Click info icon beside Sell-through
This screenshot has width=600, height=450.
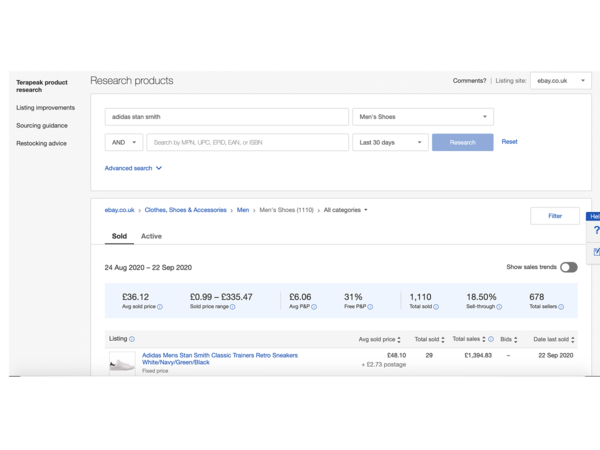(x=499, y=307)
